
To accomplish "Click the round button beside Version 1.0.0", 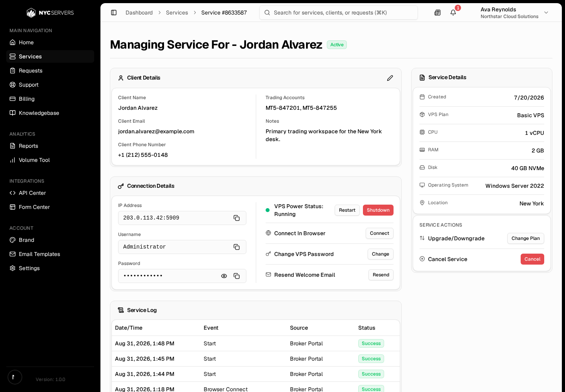I will (15, 377).
